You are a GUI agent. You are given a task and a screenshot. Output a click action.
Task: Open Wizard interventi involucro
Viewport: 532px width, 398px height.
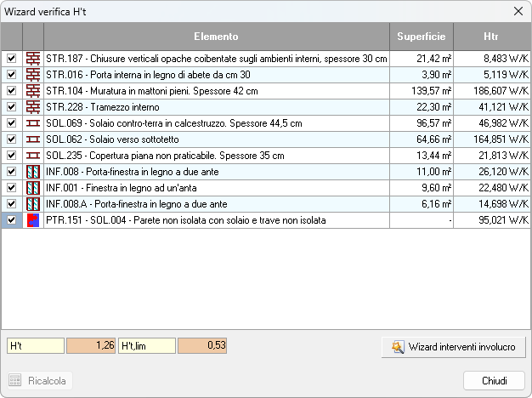coord(455,347)
